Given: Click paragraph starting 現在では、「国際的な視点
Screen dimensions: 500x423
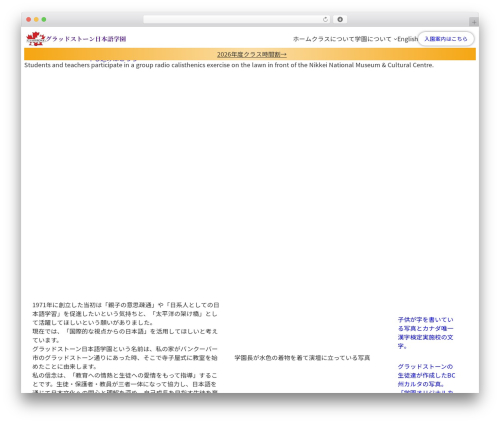Looking at the screenshot, I should click(x=125, y=336).
